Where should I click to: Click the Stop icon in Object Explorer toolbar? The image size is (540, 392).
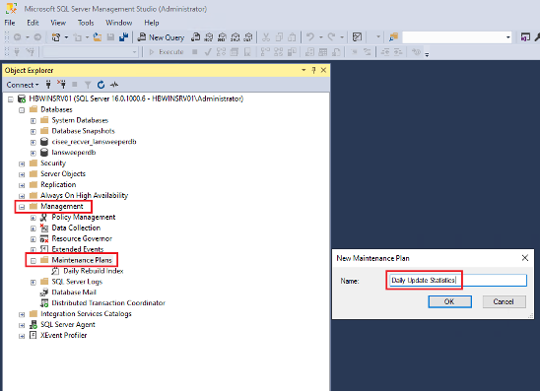click(75, 85)
